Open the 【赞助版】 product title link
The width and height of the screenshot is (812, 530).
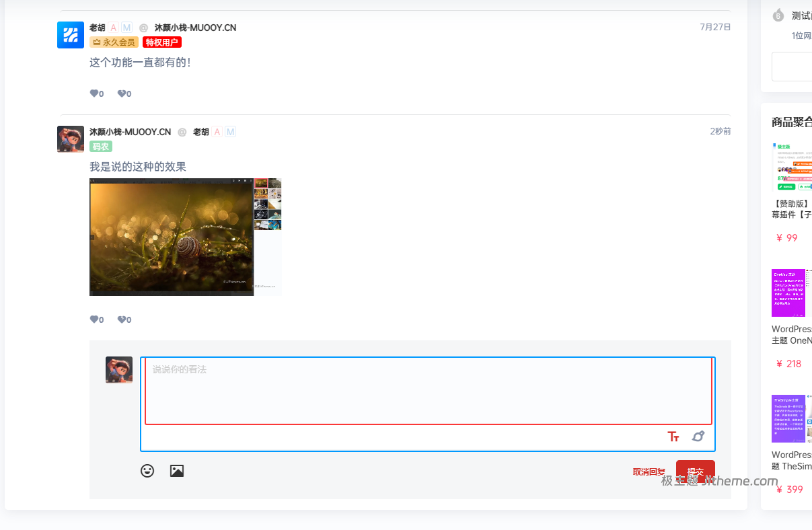pos(792,209)
